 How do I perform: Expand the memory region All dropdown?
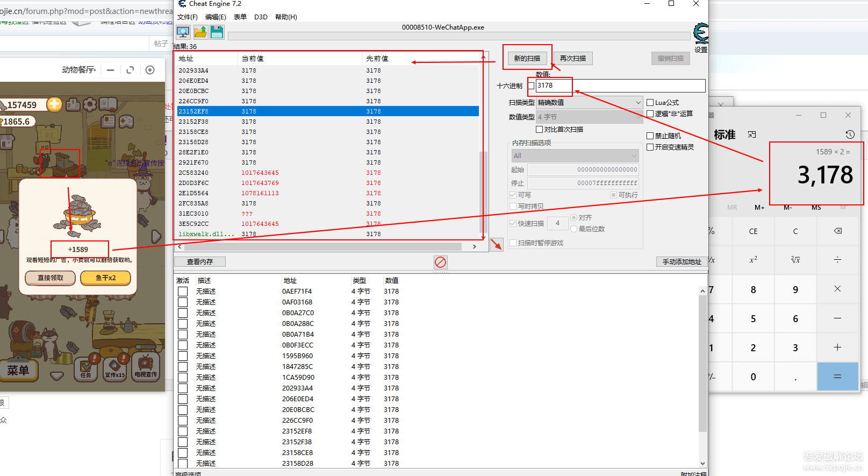tap(575, 156)
